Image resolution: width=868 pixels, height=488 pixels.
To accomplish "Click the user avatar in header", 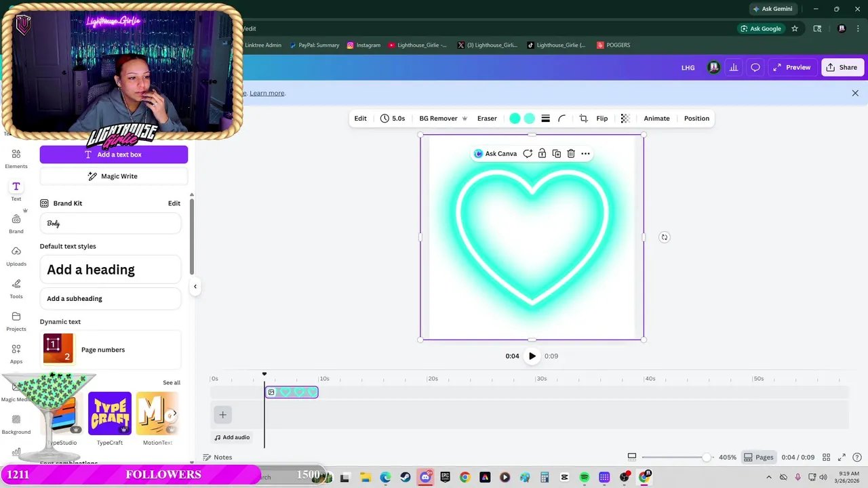I will [x=713, y=68].
